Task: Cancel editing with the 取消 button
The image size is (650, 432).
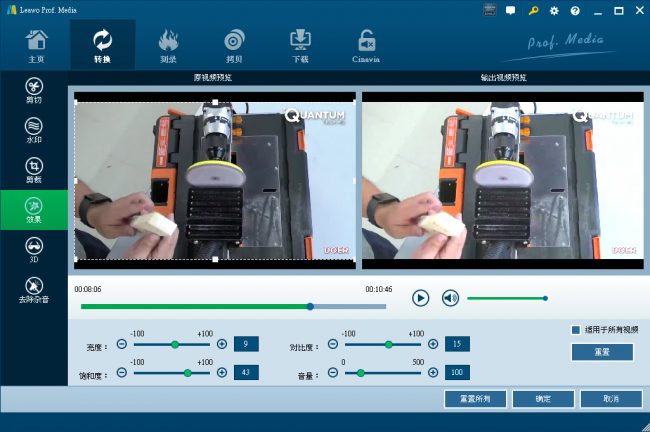Action: coord(611,399)
